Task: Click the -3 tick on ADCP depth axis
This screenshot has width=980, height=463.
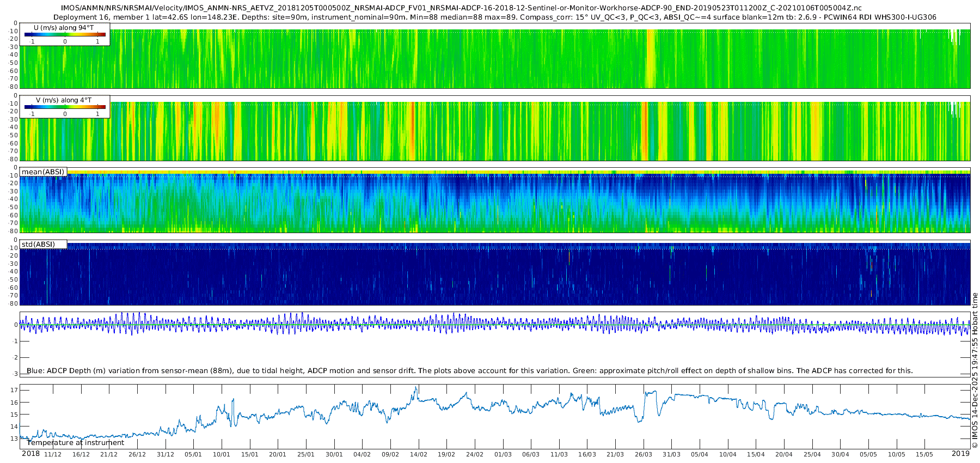Action: 15,374
